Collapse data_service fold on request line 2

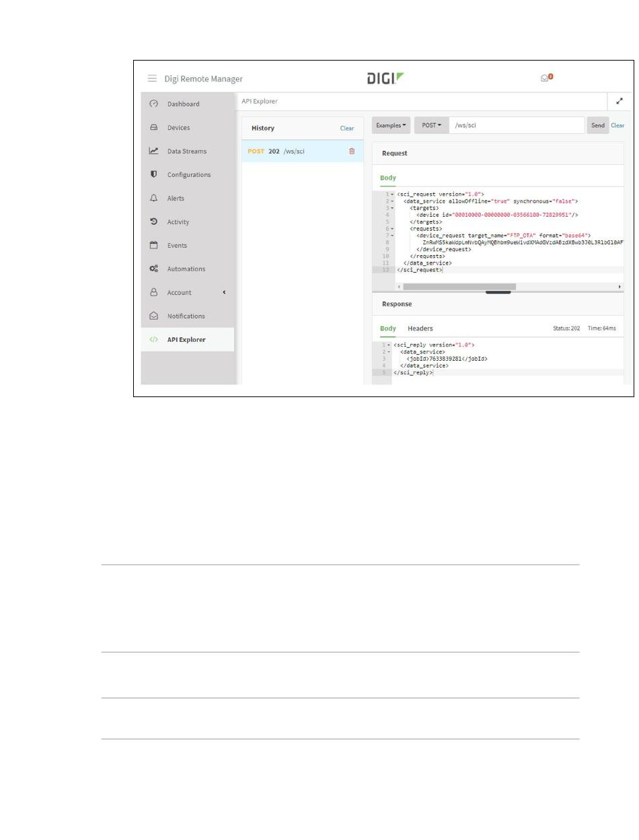pos(392,201)
